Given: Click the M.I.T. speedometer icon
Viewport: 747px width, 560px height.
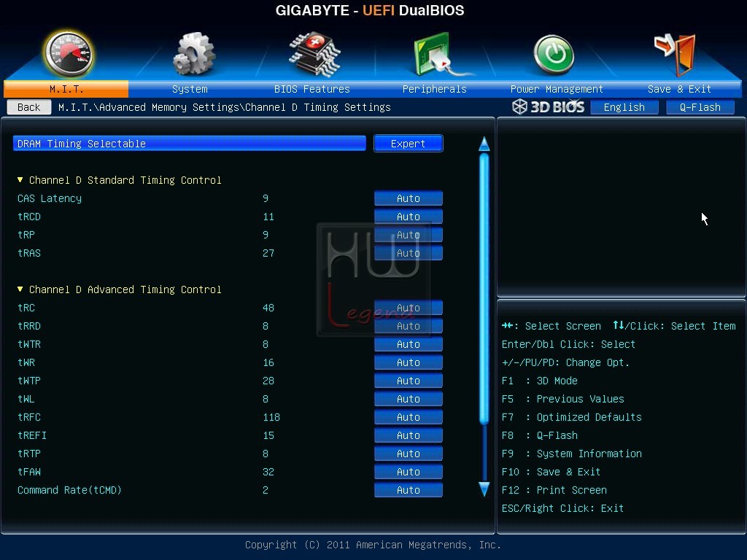Looking at the screenshot, I should pyautogui.click(x=68, y=54).
